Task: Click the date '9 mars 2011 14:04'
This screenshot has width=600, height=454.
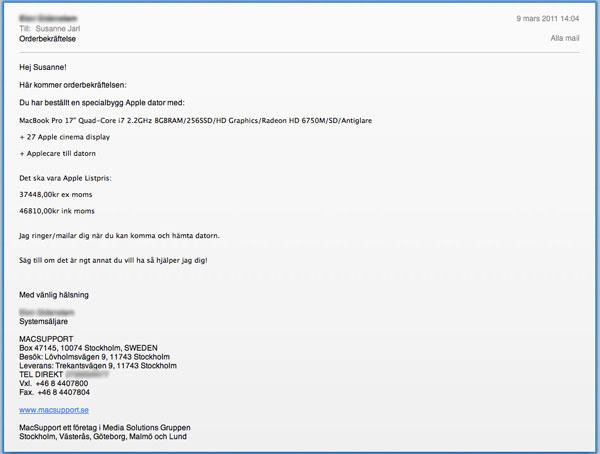Action: point(548,18)
